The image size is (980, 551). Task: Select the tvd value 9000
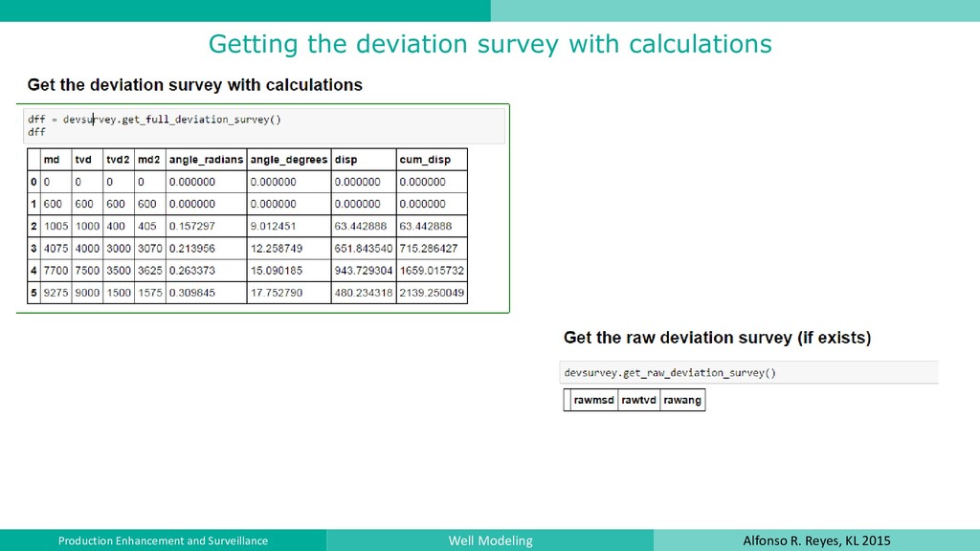point(87,293)
